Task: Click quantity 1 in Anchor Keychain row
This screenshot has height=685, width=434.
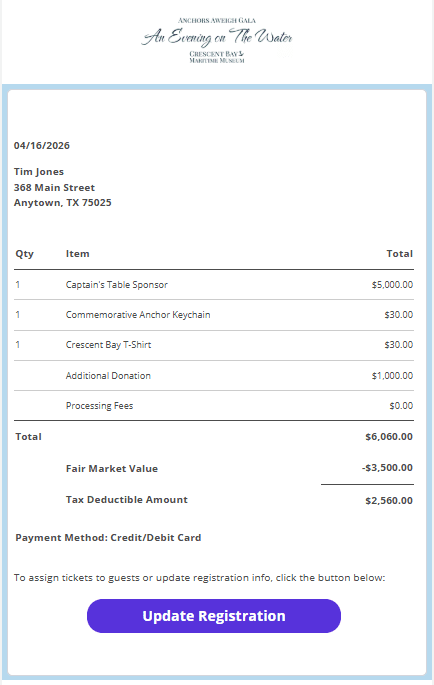Action: click(17, 315)
